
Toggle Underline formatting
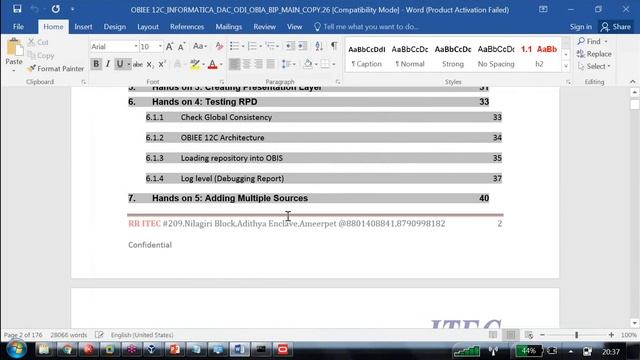click(x=120, y=64)
